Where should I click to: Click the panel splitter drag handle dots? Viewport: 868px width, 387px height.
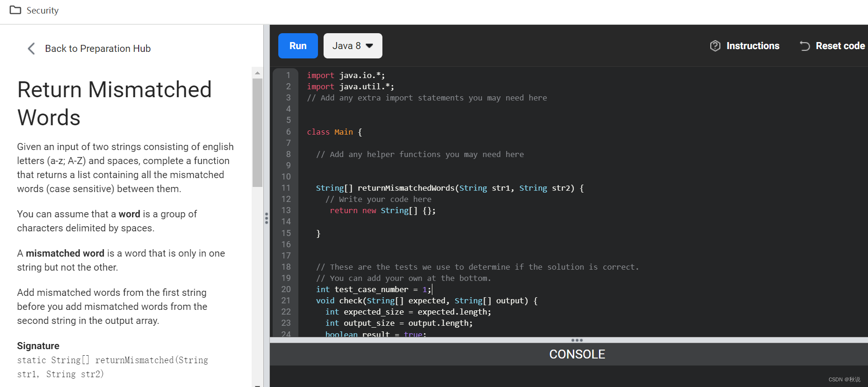pyautogui.click(x=267, y=218)
